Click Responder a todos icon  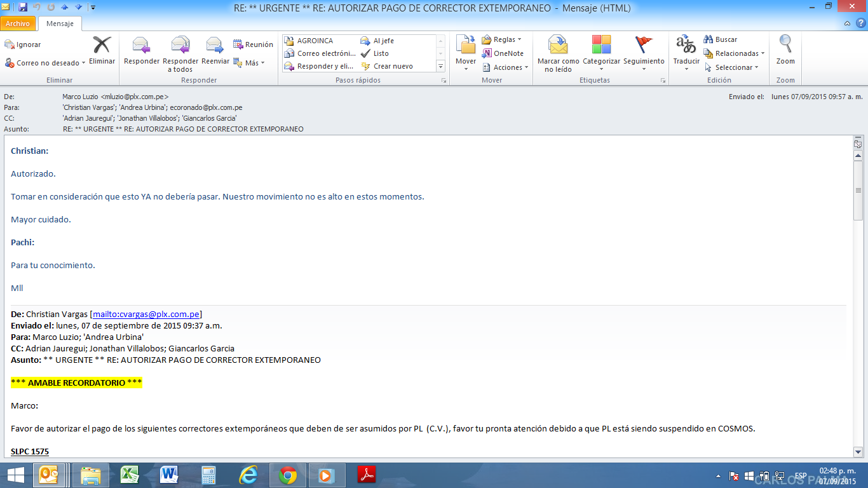[x=180, y=46]
